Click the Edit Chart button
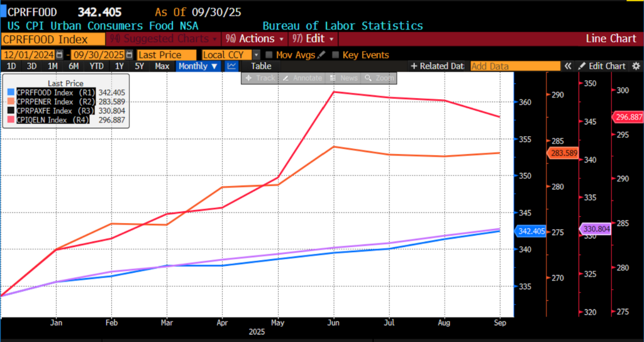 coord(602,66)
